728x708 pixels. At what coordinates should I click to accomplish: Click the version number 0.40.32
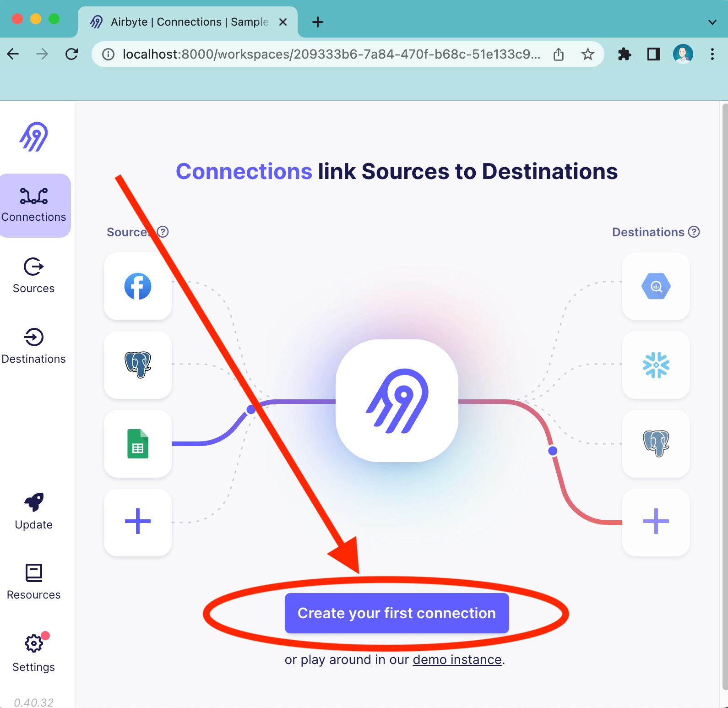click(33, 702)
